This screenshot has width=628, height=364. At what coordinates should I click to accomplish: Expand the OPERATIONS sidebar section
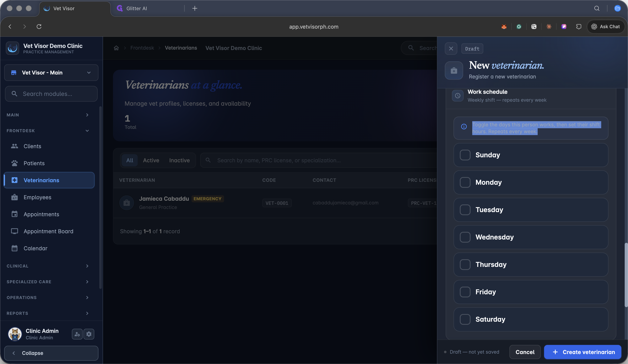click(x=48, y=298)
